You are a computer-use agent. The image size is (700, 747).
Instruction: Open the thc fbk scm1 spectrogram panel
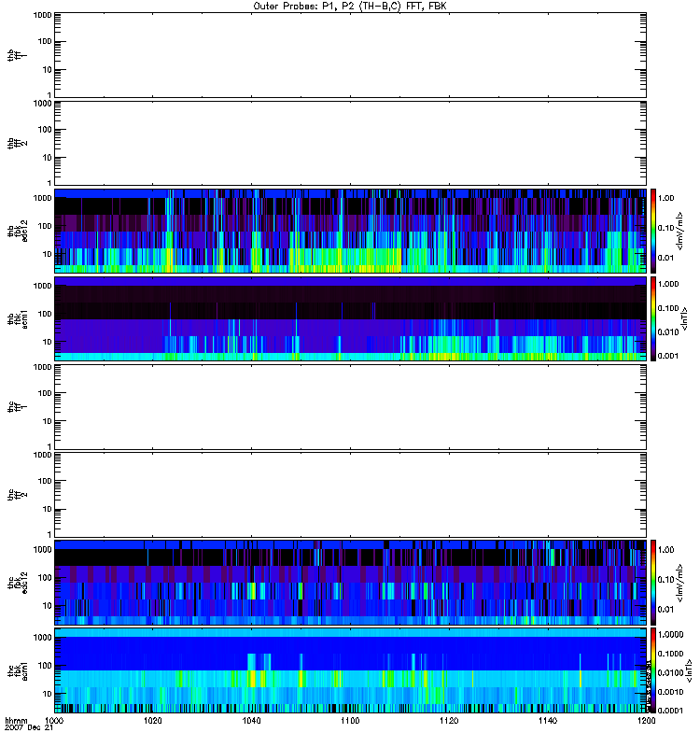(x=350, y=669)
